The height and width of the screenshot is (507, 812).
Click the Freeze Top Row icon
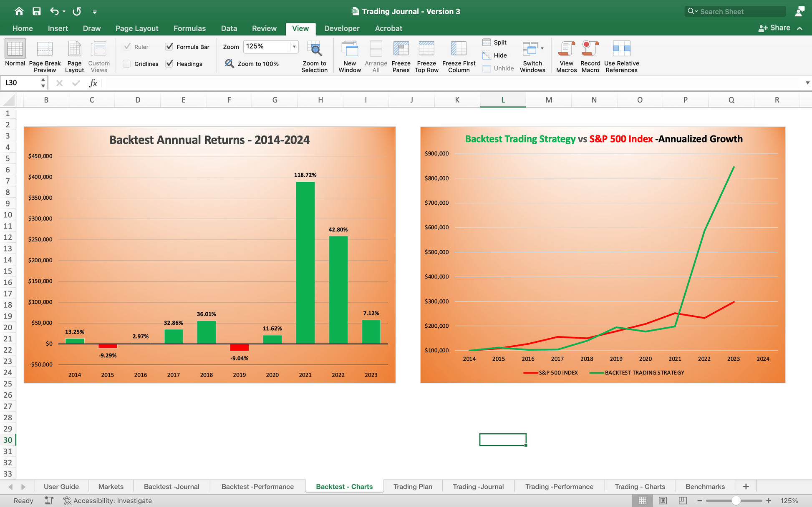coord(426,49)
